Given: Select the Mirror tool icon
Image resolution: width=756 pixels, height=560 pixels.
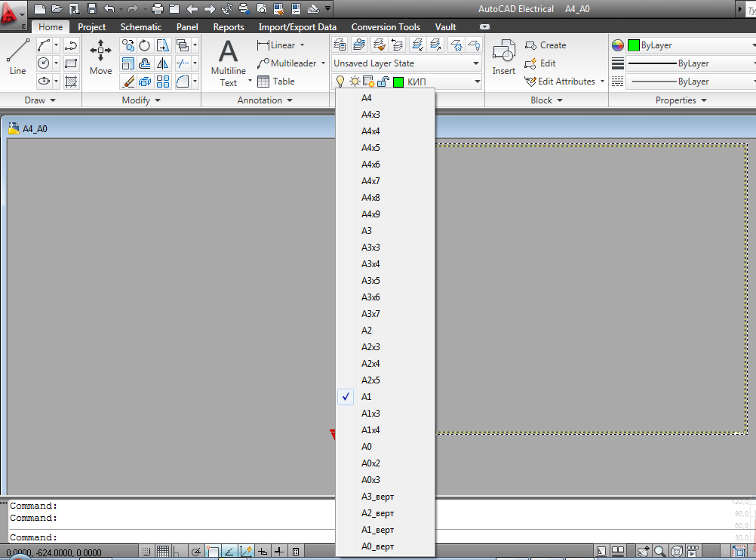Looking at the screenshot, I should (163, 63).
